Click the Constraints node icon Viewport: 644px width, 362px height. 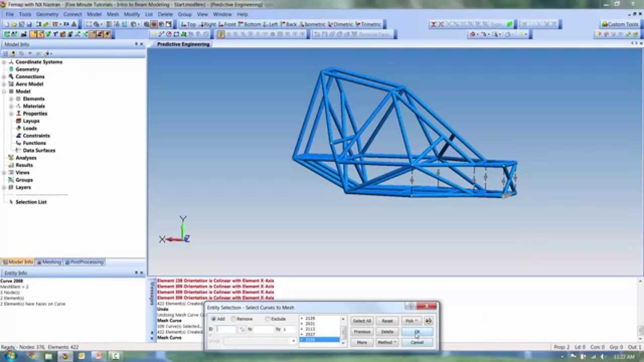pos(19,136)
